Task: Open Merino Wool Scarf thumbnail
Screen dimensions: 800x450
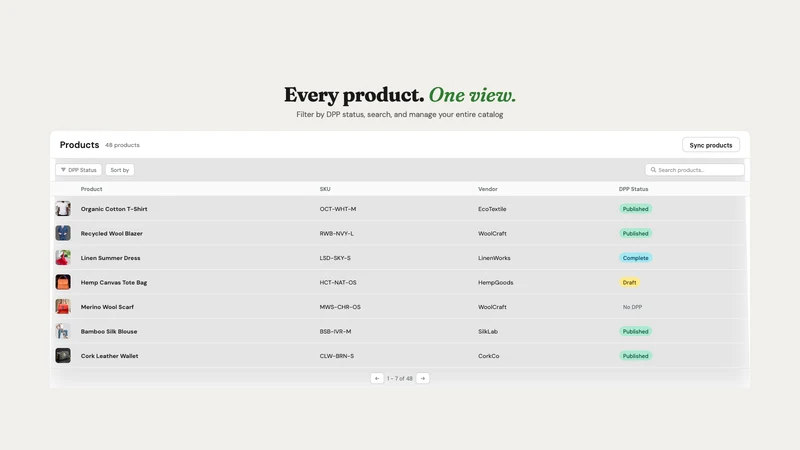Action: [63, 307]
